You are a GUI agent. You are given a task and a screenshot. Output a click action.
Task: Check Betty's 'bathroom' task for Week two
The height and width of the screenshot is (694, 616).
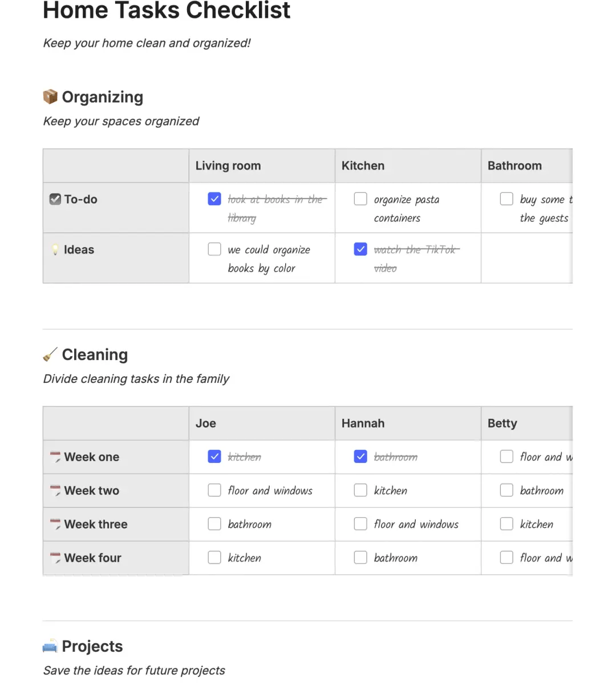point(506,490)
